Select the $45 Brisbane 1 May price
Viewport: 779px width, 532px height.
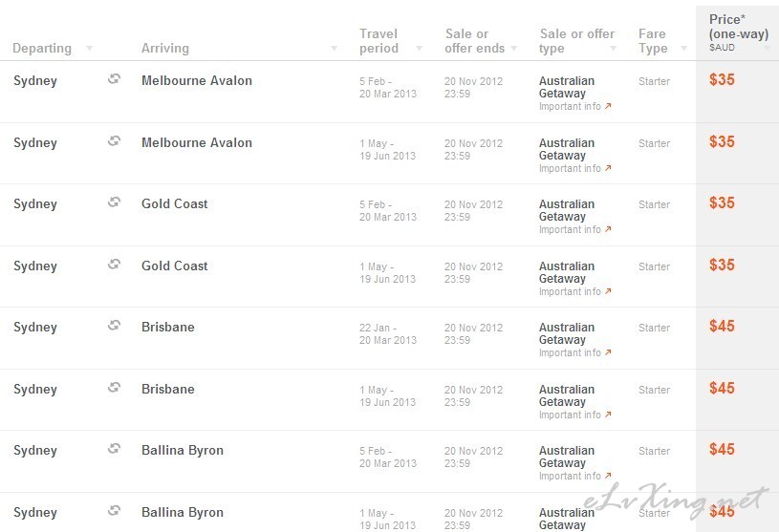pos(722,388)
